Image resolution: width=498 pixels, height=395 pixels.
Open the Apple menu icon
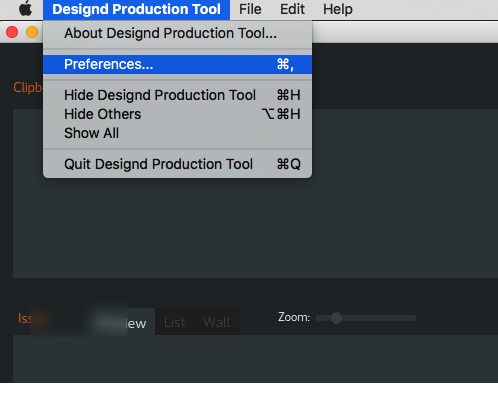(25, 9)
